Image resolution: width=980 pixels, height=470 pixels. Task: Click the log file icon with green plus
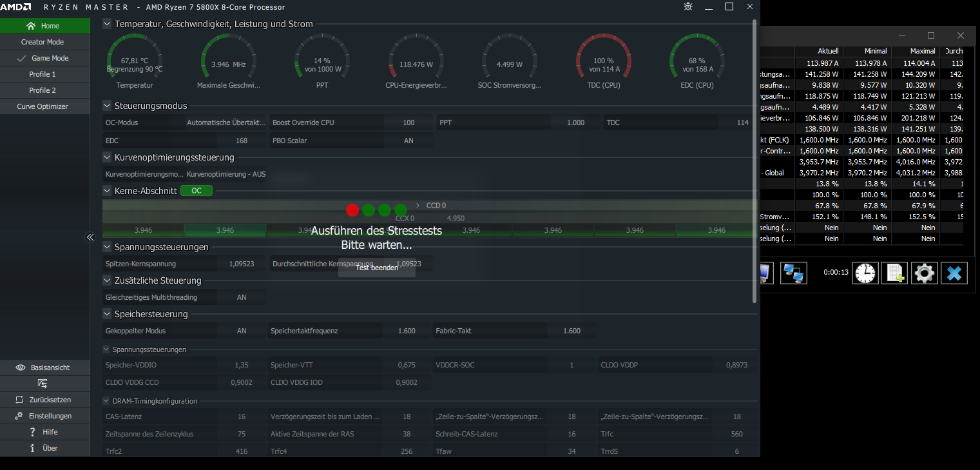click(895, 273)
